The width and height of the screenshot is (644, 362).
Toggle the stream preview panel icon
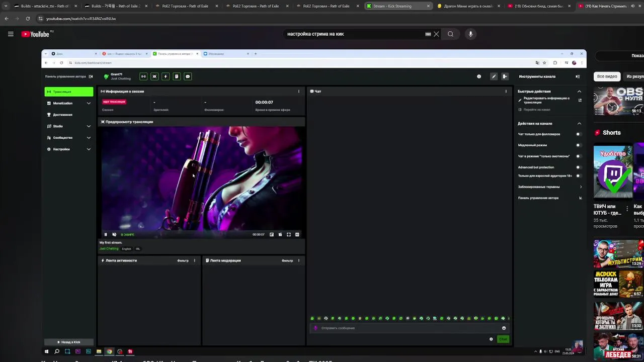154,76
